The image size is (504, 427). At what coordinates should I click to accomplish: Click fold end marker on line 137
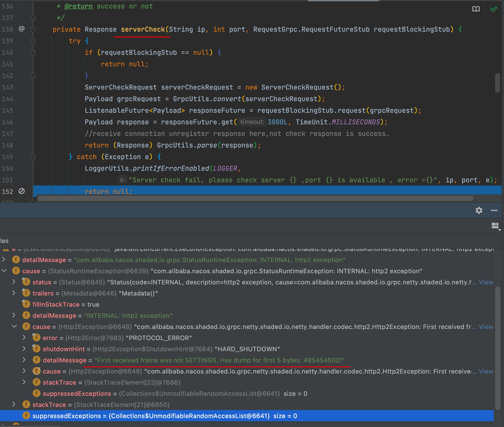click(33, 18)
